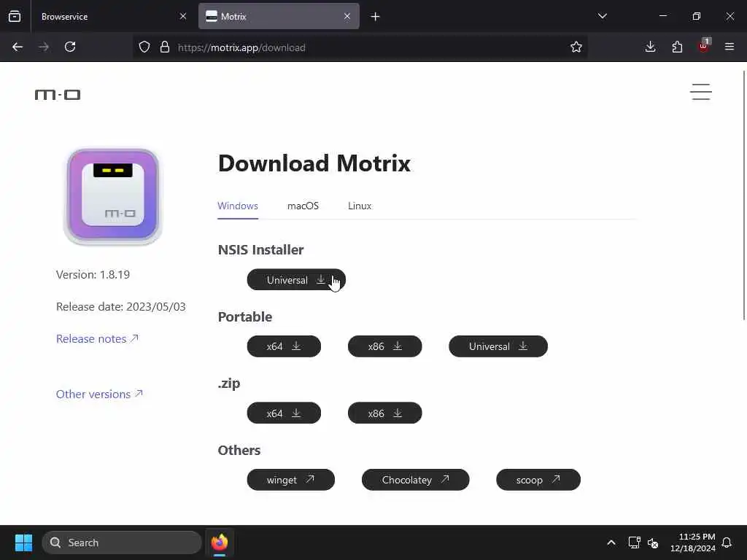Click the .zip section heading
The image size is (747, 560).
tap(229, 384)
